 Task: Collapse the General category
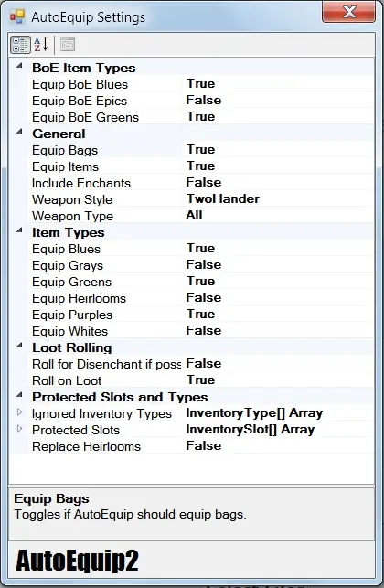click(19, 133)
